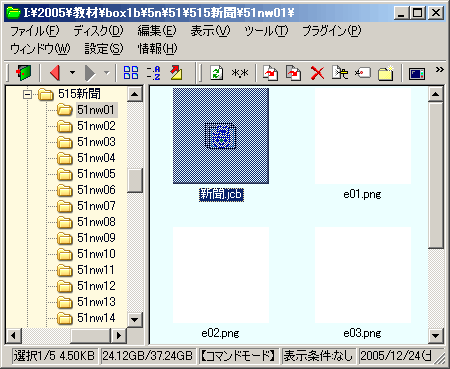The image size is (450, 369).
Task: Open the back history dropdown arrow
Action: 72,72
